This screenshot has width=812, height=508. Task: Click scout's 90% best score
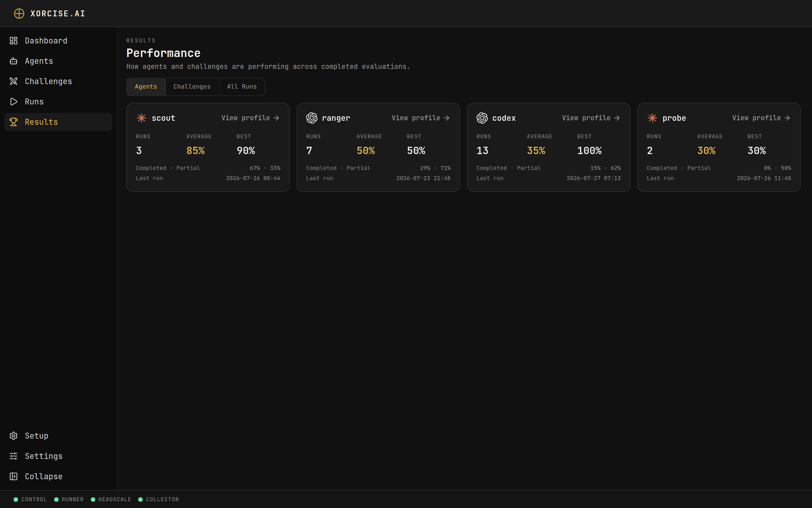point(246,150)
